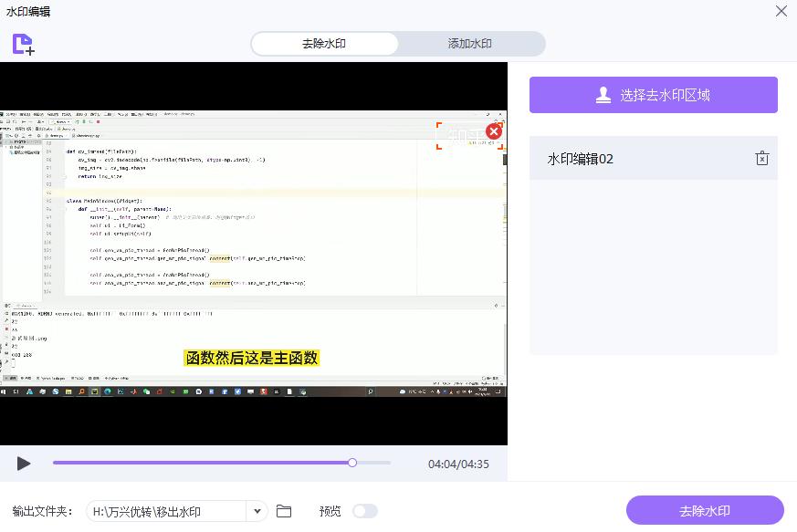Click inside the output folder path field
Viewport: 797px width, 532px height.
164,512
